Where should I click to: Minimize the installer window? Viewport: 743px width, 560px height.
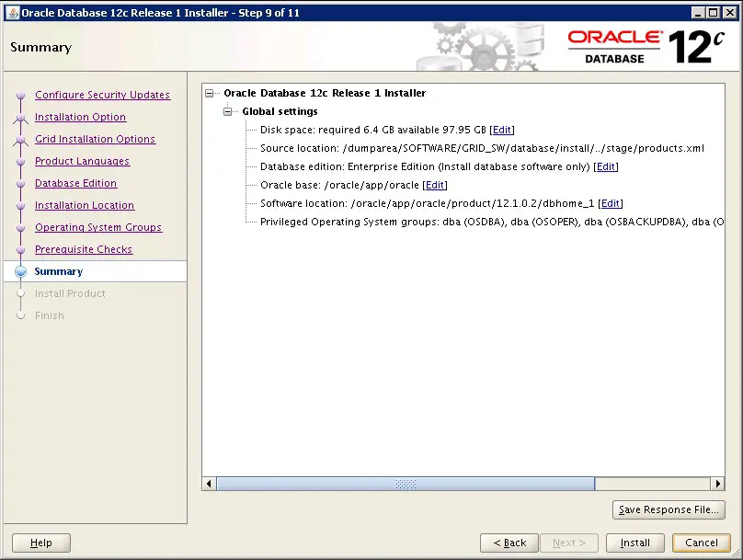(698, 13)
